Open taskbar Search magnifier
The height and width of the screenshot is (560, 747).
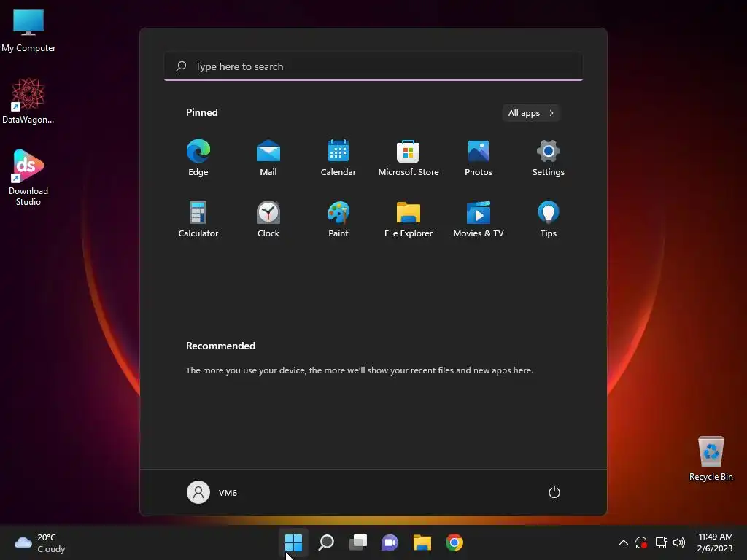[x=326, y=542]
